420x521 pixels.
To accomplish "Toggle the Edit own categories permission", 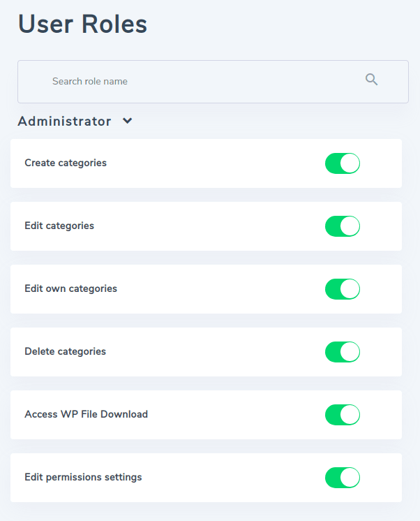I will 342,289.
